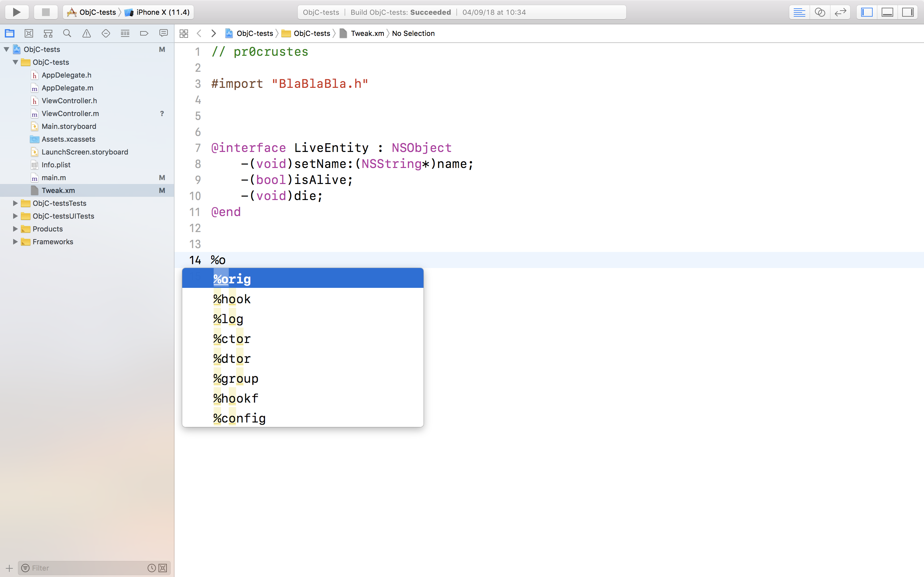Viewport: 924px width, 577px height.
Task: Open the Symbol navigator icon
Action: point(48,34)
